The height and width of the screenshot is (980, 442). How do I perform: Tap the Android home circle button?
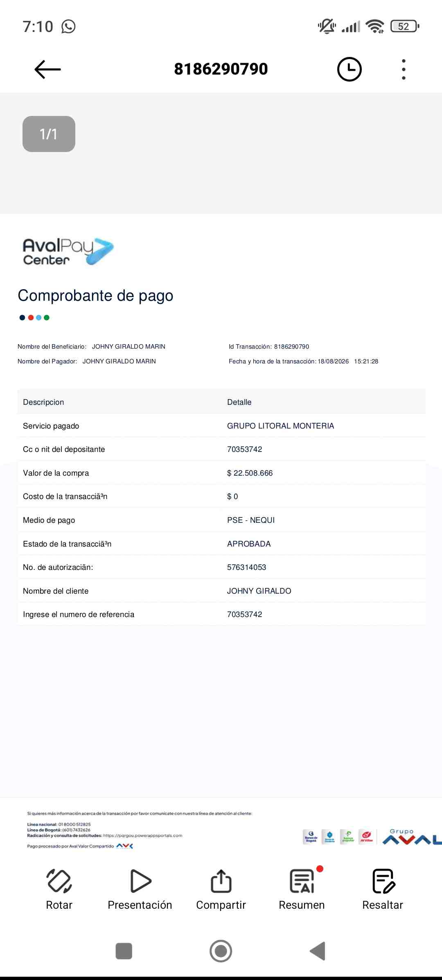click(x=221, y=951)
